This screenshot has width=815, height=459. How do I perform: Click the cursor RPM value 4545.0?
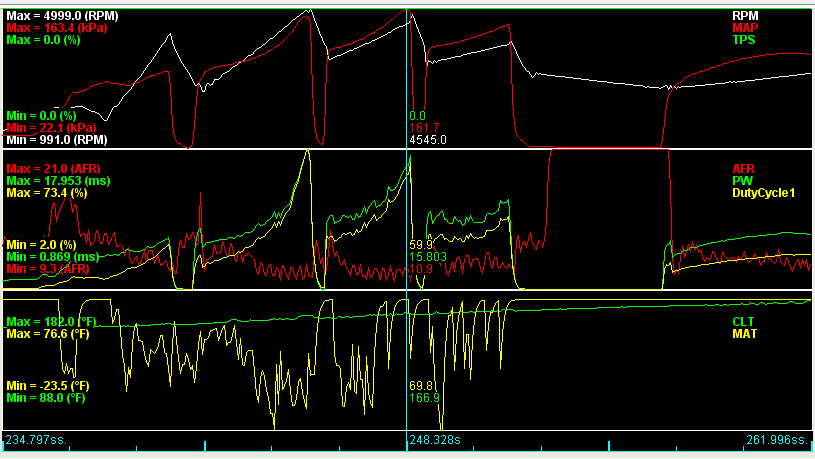428,140
